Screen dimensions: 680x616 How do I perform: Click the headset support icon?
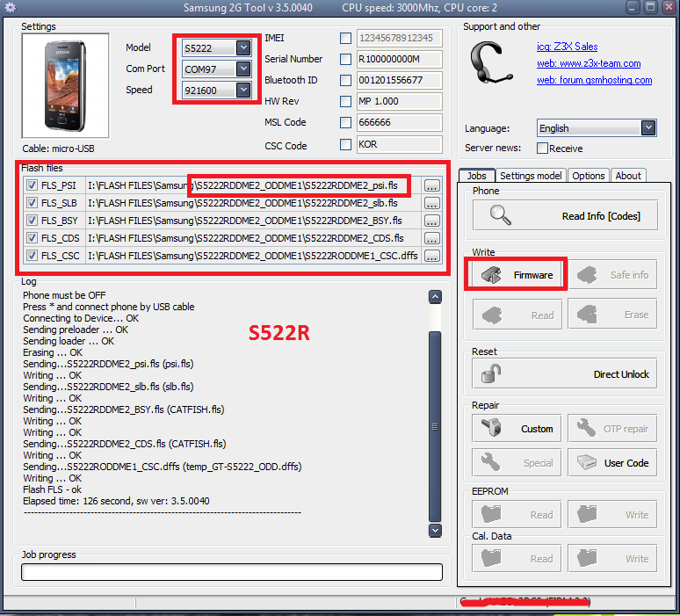pyautogui.click(x=491, y=62)
